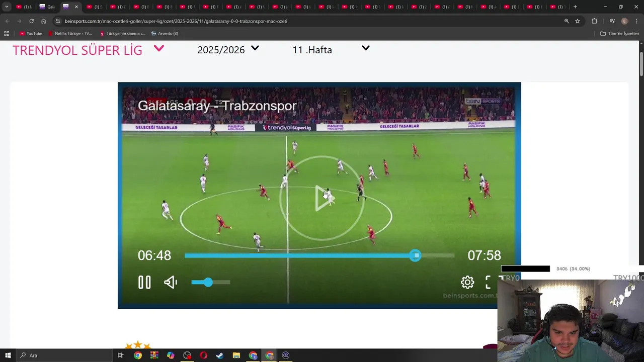Open Copilot from taskbar

click(x=171, y=355)
